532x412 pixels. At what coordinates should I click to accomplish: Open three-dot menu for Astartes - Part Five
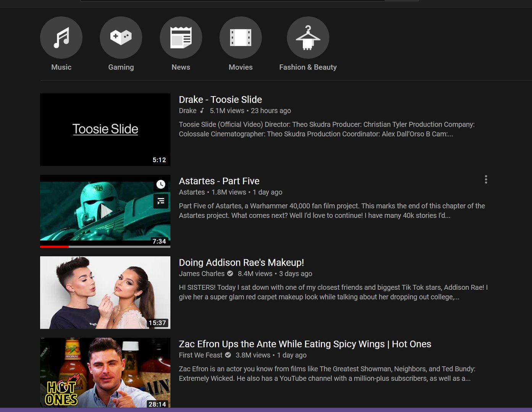(486, 180)
